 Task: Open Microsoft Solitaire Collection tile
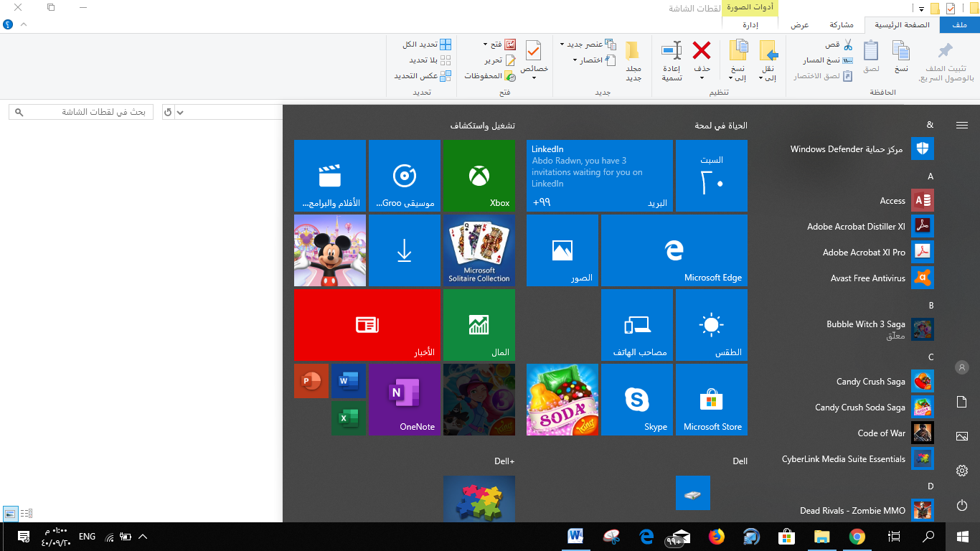[x=479, y=250]
